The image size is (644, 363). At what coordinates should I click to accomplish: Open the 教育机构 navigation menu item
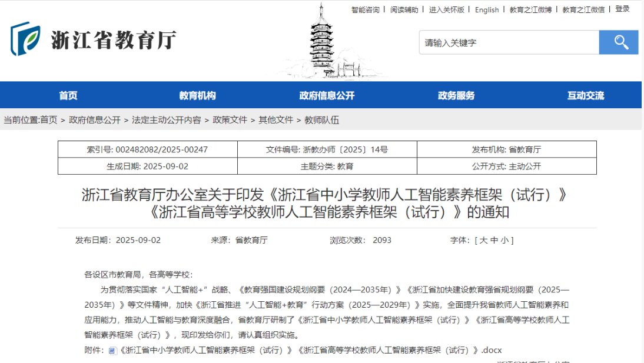pyautogui.click(x=197, y=95)
